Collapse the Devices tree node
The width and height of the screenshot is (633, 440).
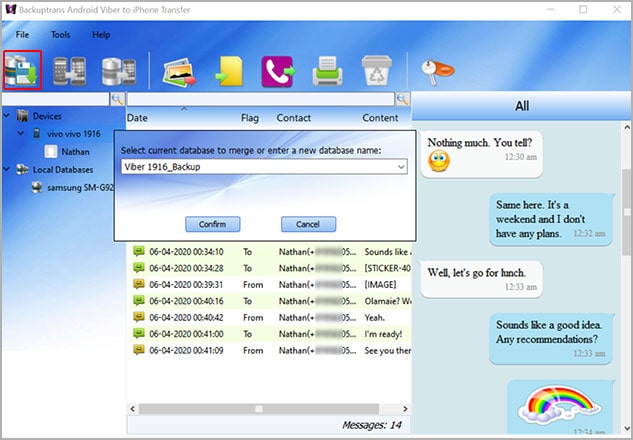(6, 116)
